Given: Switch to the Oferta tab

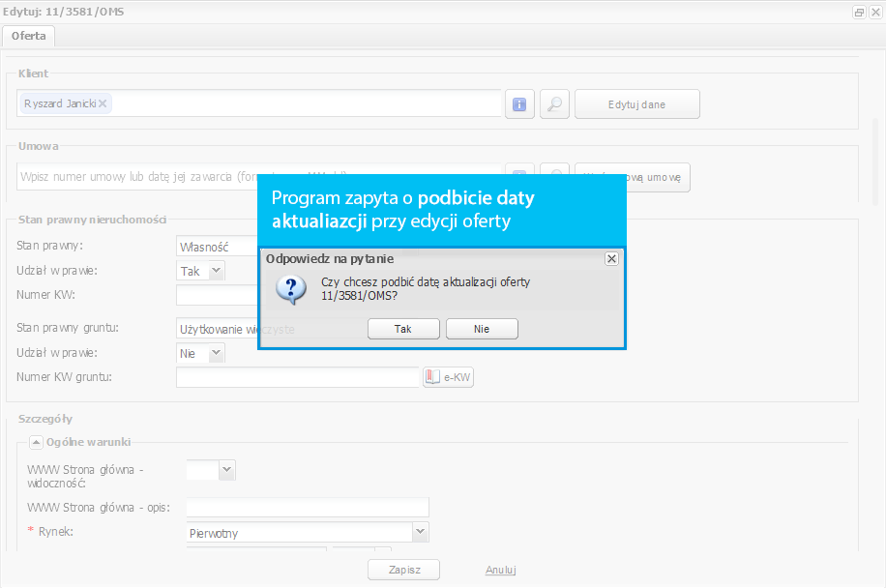Looking at the screenshot, I should tap(28, 36).
